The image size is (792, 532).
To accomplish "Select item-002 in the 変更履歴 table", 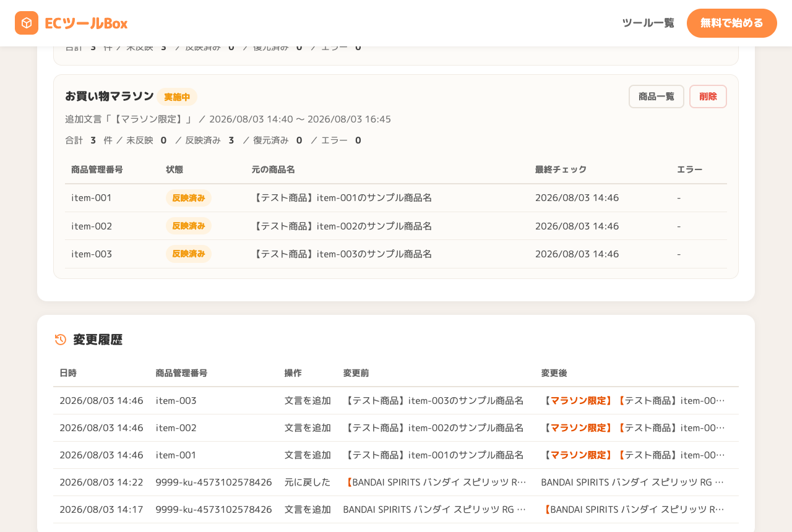I will point(176,427).
